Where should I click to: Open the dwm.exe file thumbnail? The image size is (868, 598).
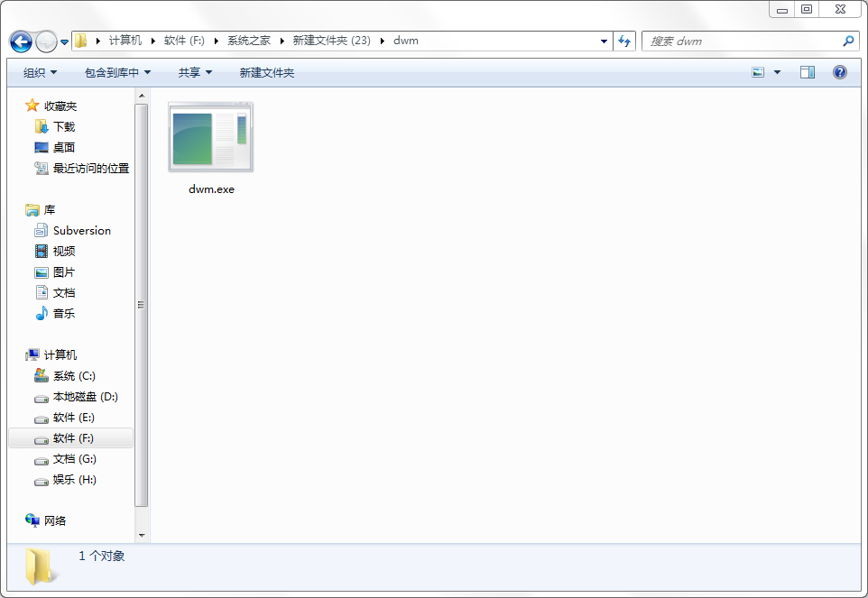click(x=211, y=137)
